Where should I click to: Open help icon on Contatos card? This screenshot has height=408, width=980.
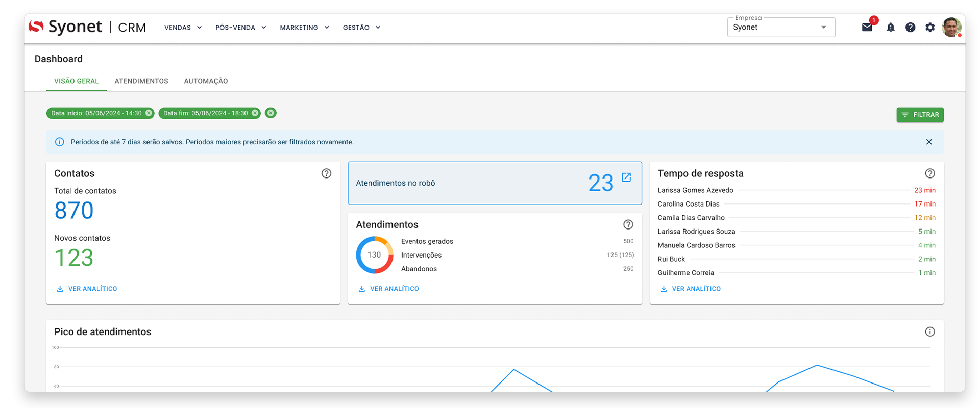(x=326, y=173)
